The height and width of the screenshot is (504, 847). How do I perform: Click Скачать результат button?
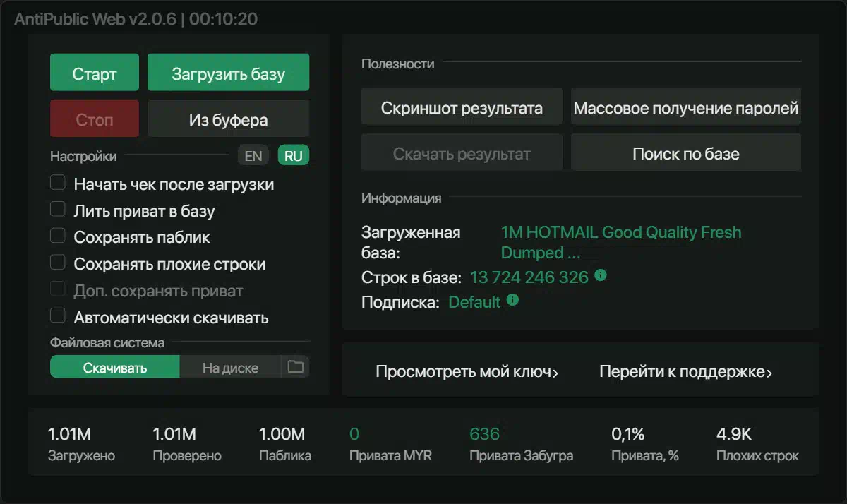pyautogui.click(x=462, y=153)
